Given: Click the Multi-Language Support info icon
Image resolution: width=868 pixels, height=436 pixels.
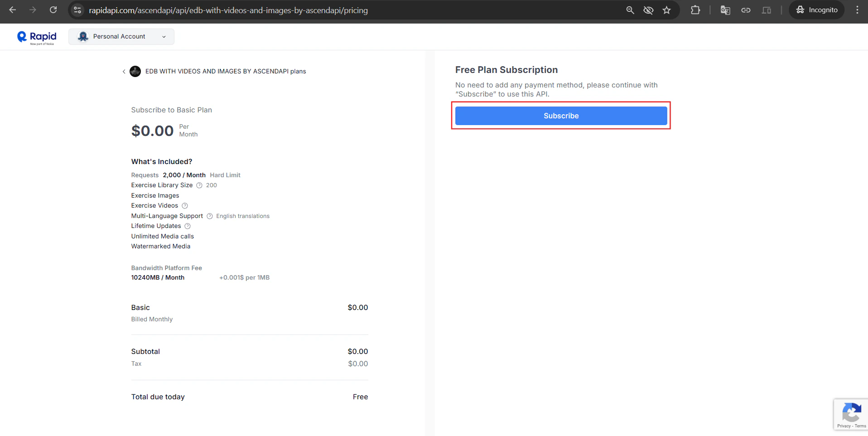Looking at the screenshot, I should click(209, 216).
